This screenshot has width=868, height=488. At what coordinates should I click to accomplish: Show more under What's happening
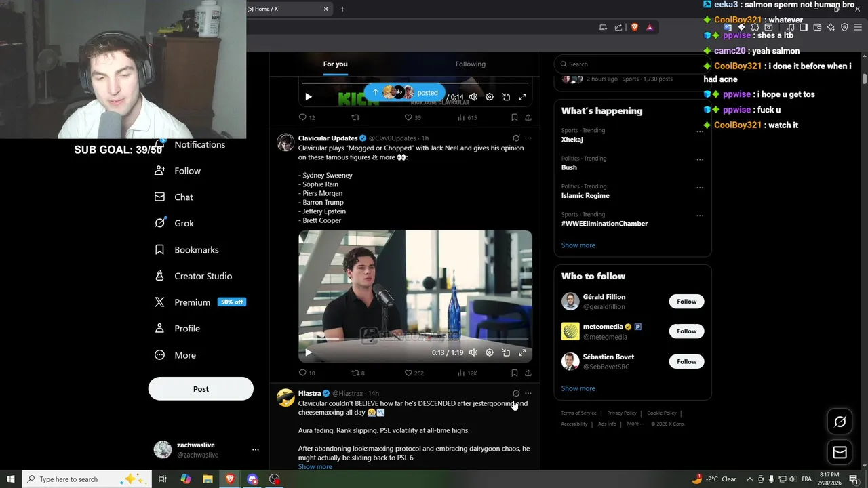pos(578,245)
